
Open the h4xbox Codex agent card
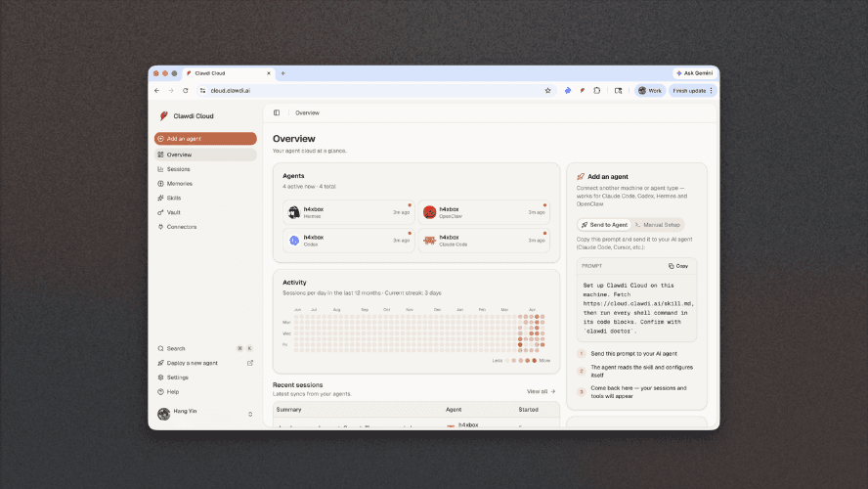point(349,241)
